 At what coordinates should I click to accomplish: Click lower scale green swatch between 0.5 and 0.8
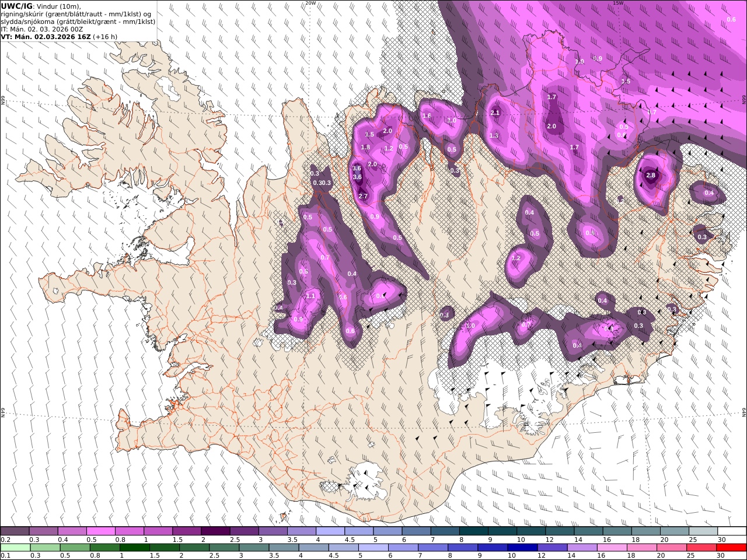[x=75, y=547]
